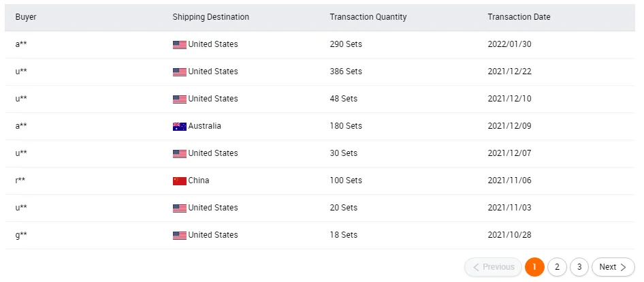This screenshot has height=282, width=644.
Task: Select current page 1 button
Action: point(534,267)
